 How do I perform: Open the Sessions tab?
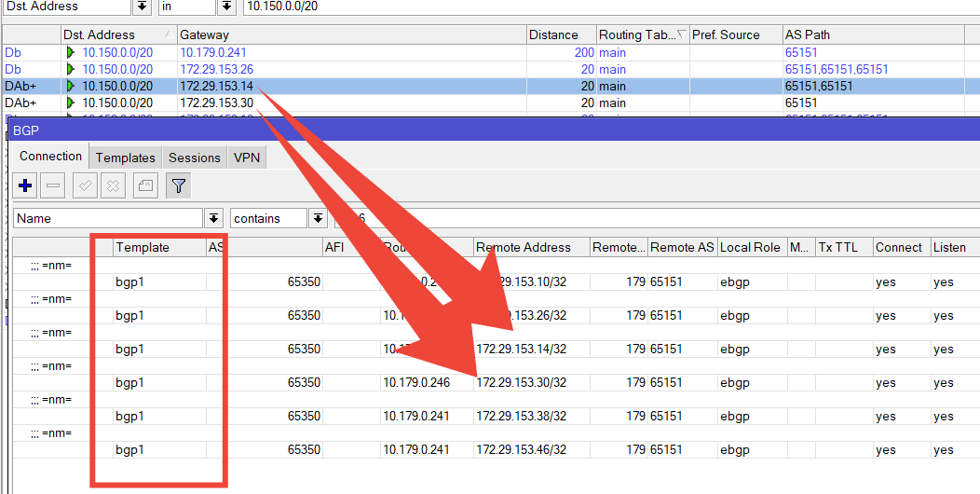coord(195,158)
